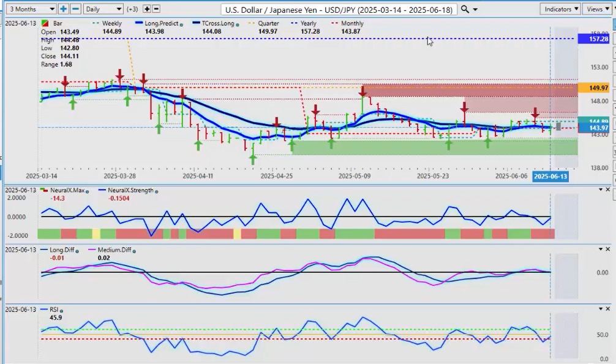Click the Bar chart type icon
Viewport: 616px width, 364px height.
[x=45, y=24]
